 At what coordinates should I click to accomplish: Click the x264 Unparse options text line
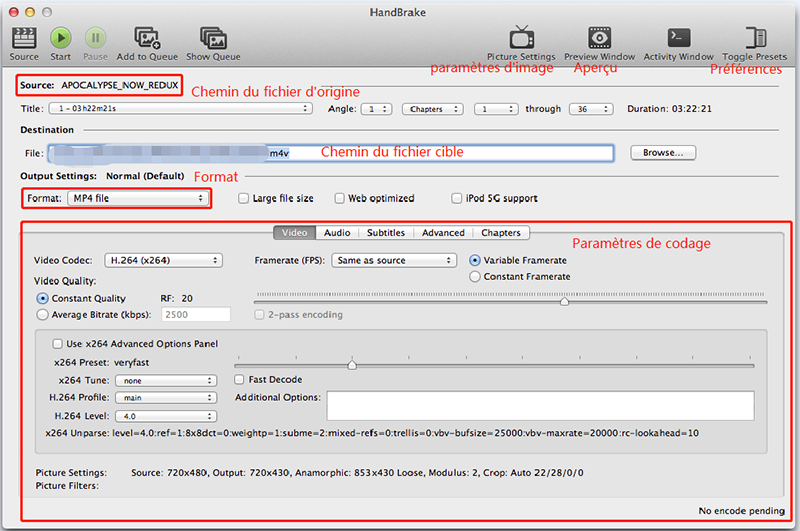(x=372, y=433)
